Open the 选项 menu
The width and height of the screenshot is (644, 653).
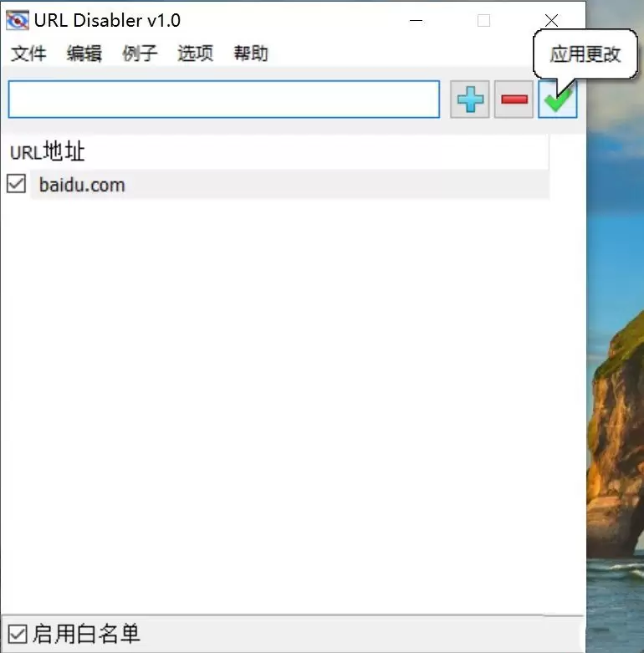pos(196,54)
